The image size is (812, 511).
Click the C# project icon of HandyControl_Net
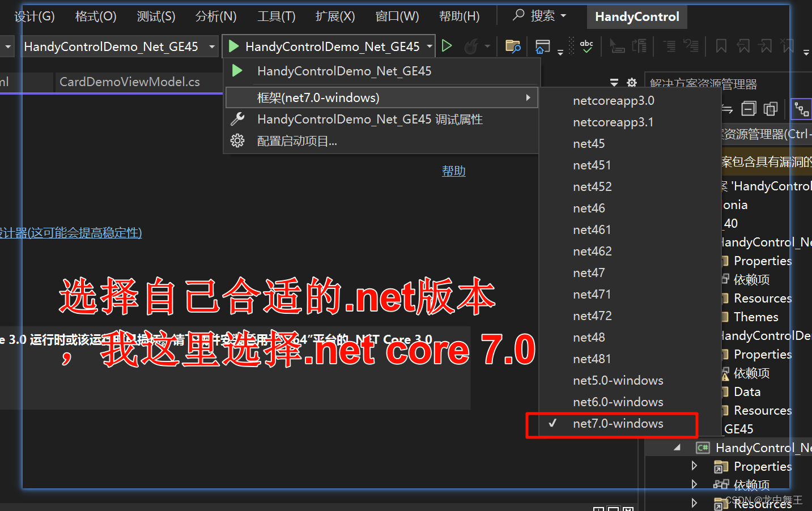(x=703, y=448)
